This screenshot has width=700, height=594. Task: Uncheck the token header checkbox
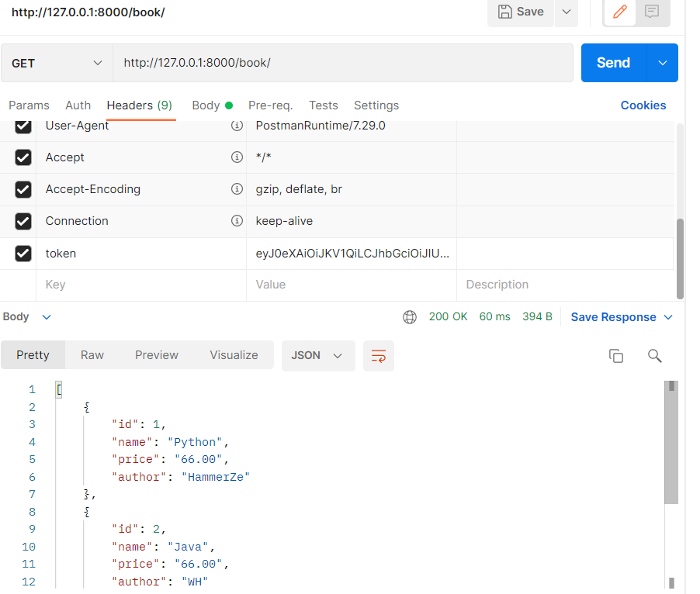coord(23,254)
